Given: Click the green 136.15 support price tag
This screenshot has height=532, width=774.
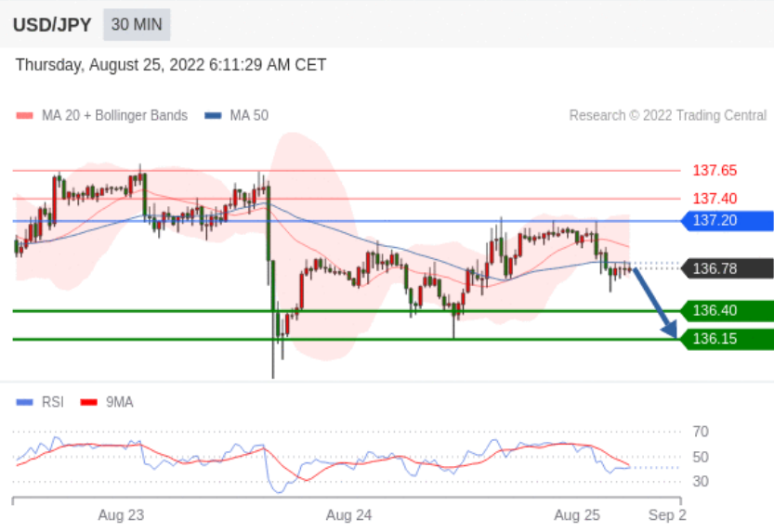Looking at the screenshot, I should 728,339.
